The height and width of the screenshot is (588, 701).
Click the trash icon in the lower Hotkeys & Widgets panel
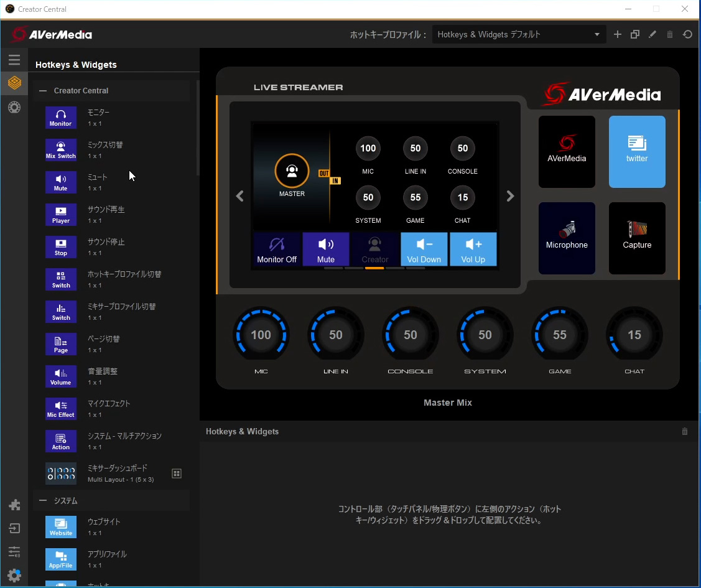684,431
